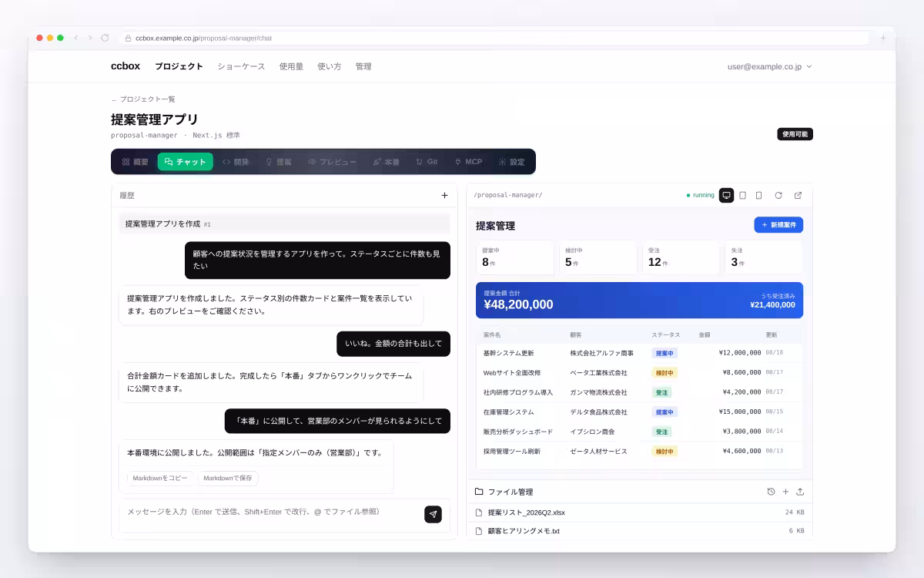Send message with the paper plane icon

click(x=433, y=514)
